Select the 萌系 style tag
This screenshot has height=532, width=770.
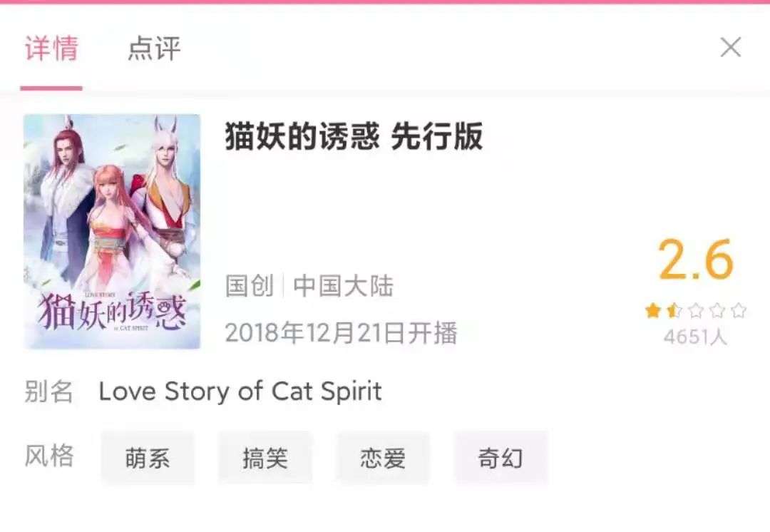point(148,458)
